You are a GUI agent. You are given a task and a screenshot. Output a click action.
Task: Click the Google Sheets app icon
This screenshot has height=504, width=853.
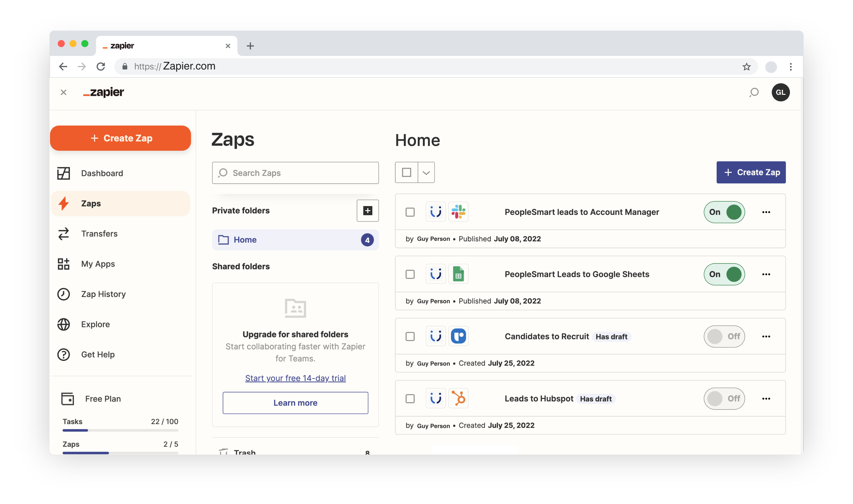point(458,274)
